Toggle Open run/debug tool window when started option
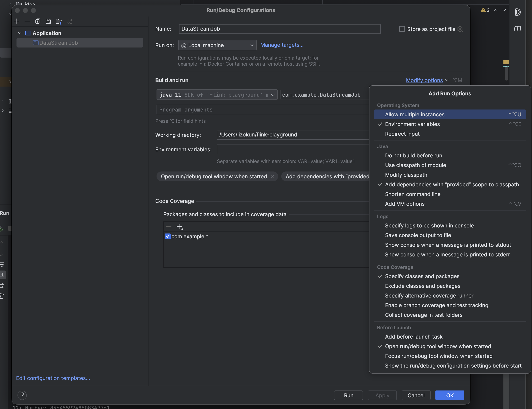 click(450, 346)
